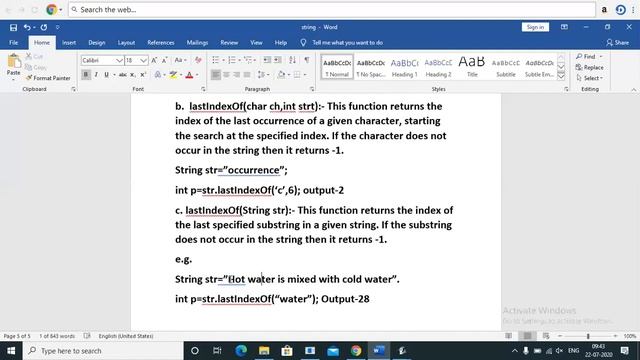
Task: Redo the last action
Action: (44, 27)
